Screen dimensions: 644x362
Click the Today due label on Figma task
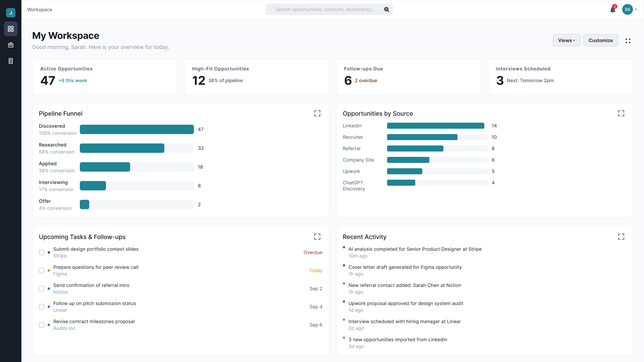point(316,270)
